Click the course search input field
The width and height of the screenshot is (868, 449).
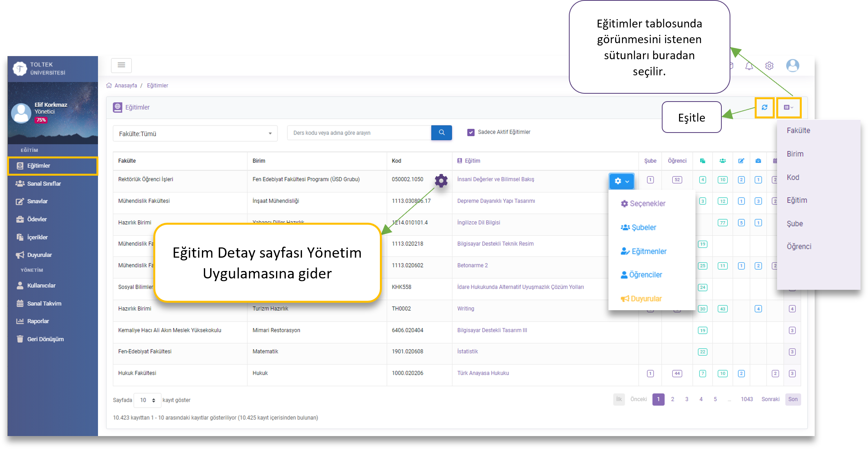tap(359, 133)
